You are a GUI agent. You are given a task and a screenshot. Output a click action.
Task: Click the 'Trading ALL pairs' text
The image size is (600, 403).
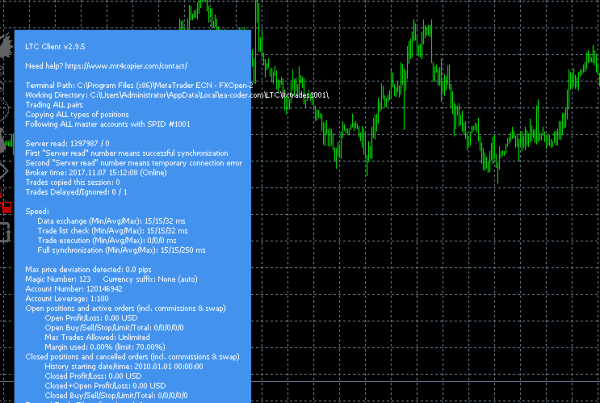54,105
